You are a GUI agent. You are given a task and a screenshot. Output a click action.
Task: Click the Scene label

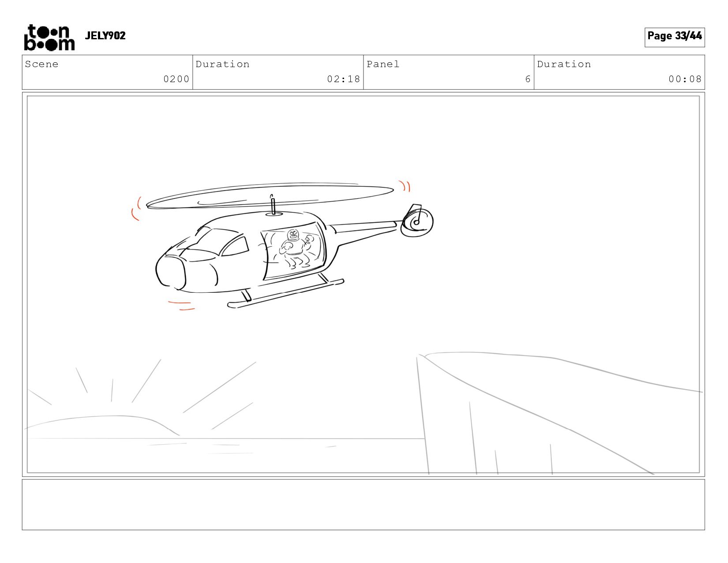[x=41, y=64]
